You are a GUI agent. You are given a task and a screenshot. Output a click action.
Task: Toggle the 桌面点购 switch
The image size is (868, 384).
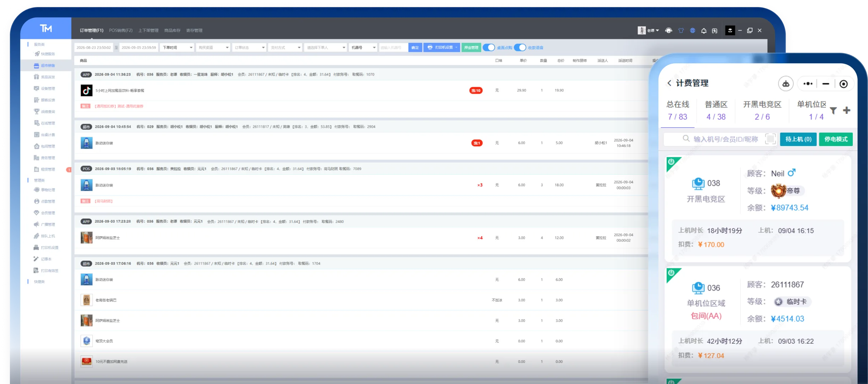(489, 47)
